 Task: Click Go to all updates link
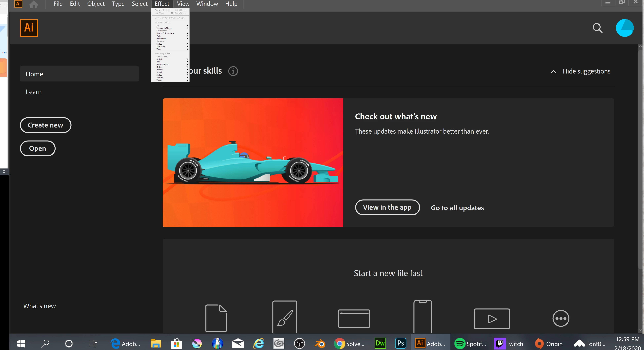tap(457, 208)
